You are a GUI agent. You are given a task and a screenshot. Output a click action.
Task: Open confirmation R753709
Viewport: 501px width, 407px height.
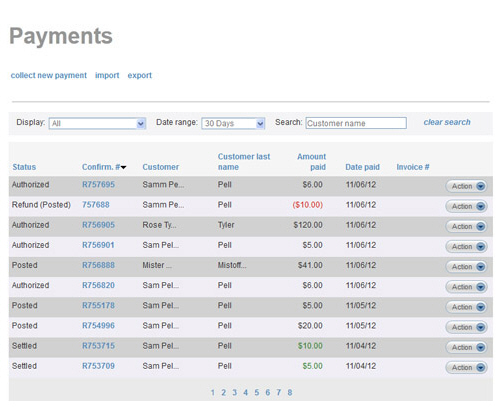(x=98, y=366)
